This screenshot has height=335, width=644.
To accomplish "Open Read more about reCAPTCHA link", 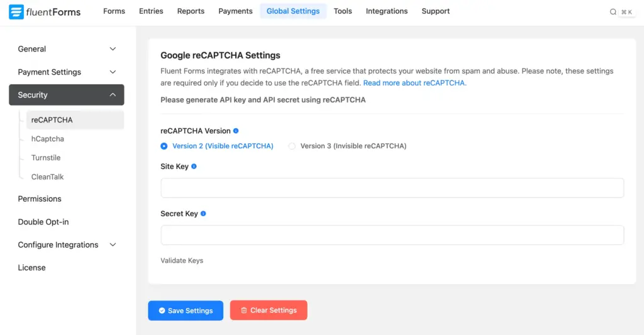I will (414, 83).
